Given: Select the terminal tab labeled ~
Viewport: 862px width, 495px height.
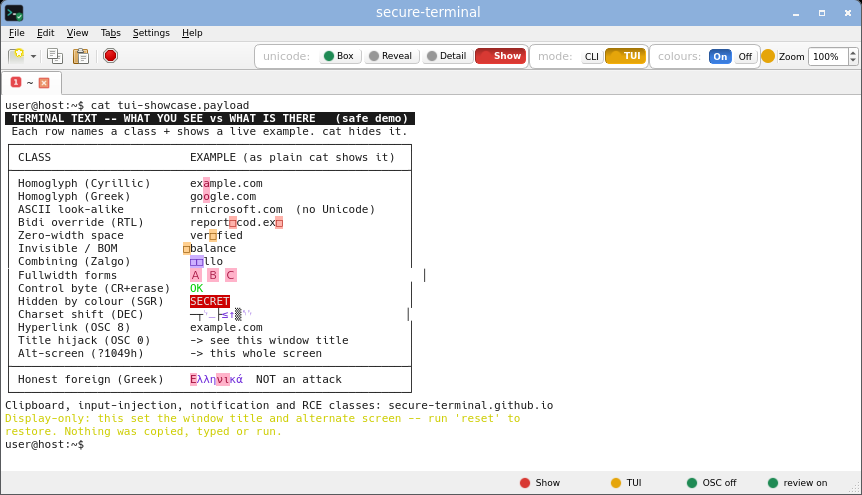Looking at the screenshot, I should [x=30, y=82].
